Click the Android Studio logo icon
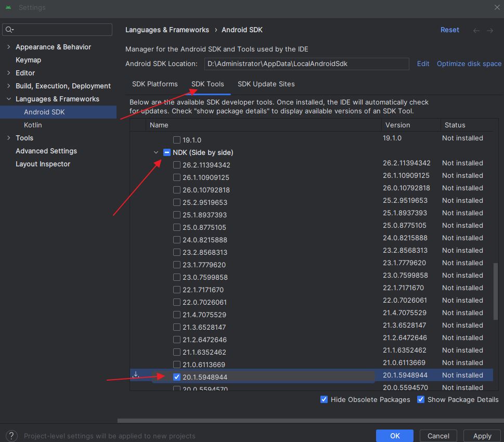504x442 pixels. click(x=8, y=7)
